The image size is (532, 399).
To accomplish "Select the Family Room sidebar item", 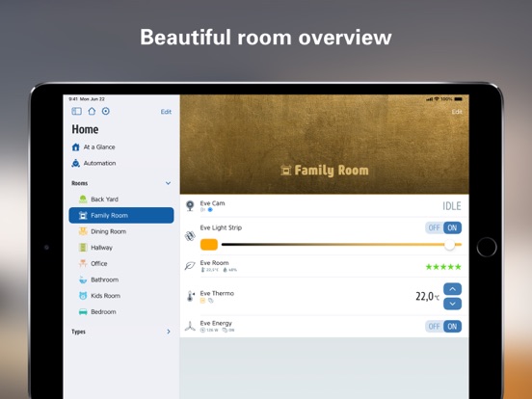I will (121, 216).
